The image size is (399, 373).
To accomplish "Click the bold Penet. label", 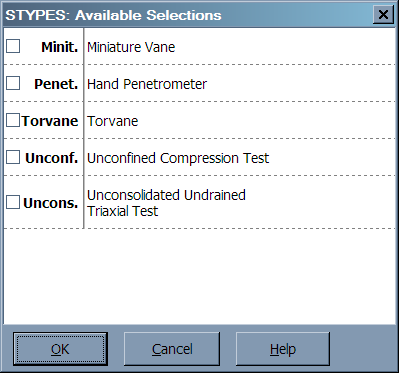I will pyautogui.click(x=56, y=84).
